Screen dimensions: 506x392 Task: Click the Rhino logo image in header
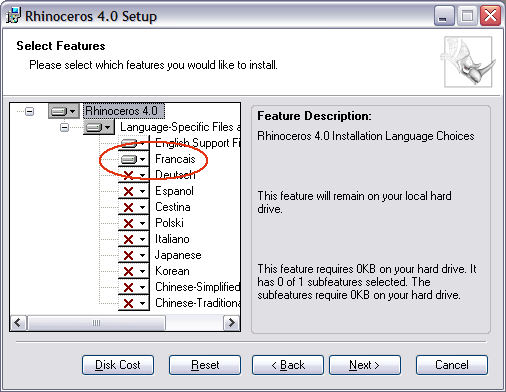tap(468, 62)
